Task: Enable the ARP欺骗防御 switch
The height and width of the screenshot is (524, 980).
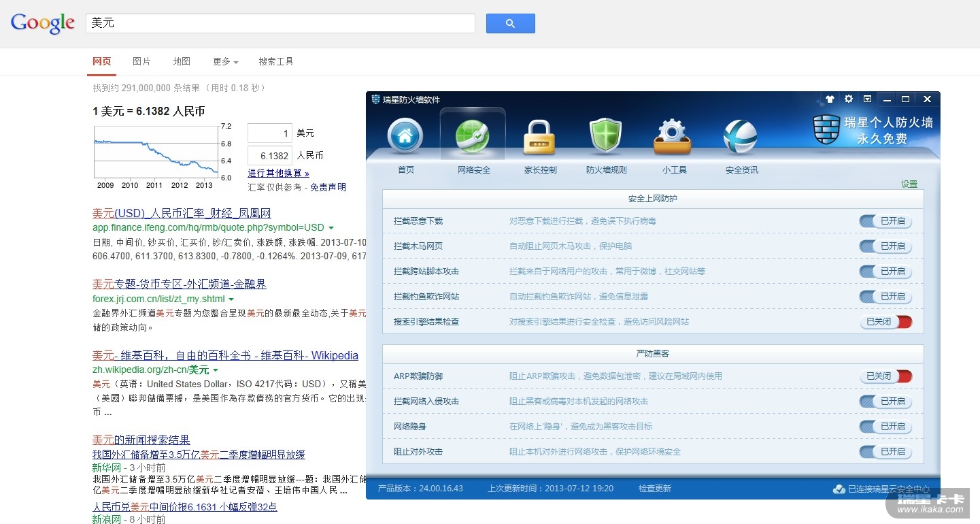Action: (x=885, y=376)
